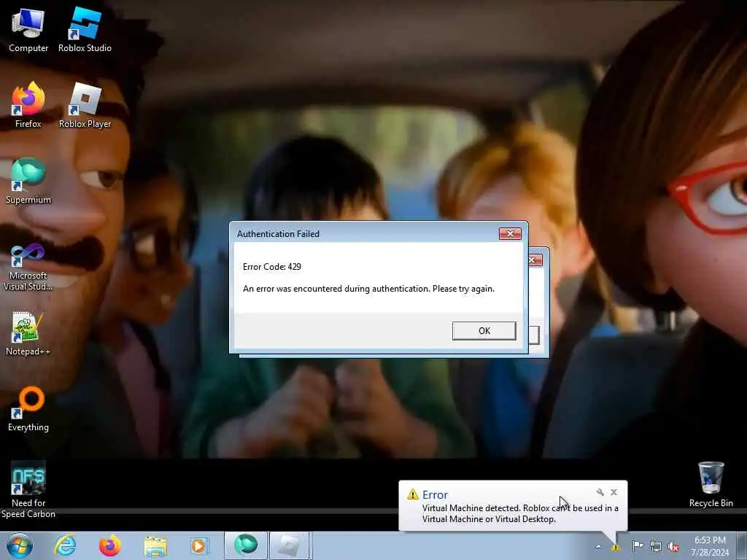Switch to Roblox taskbar window
Screen dimensions: 747x560
click(290, 545)
